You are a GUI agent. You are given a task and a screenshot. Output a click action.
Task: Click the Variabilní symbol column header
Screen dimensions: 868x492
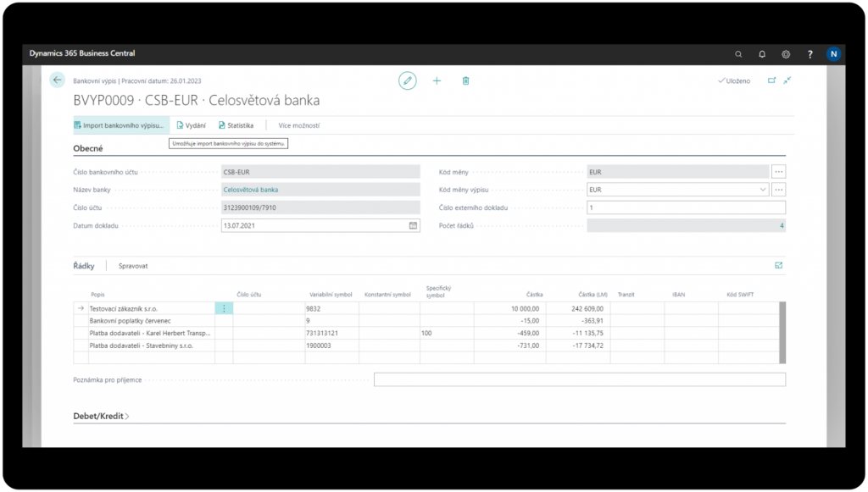(331, 295)
